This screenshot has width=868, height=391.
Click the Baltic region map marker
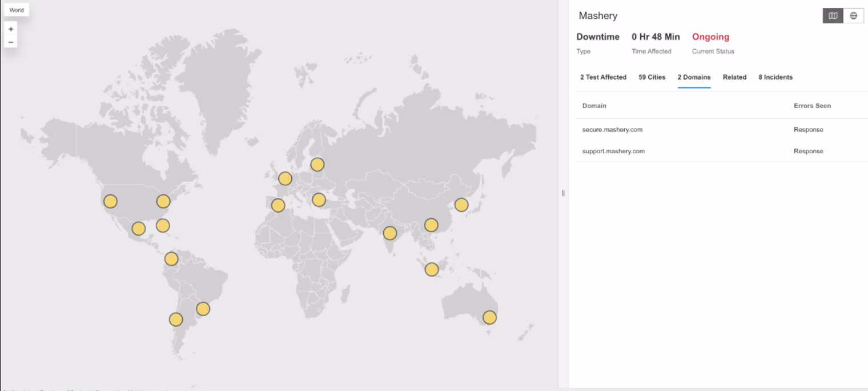click(x=318, y=165)
